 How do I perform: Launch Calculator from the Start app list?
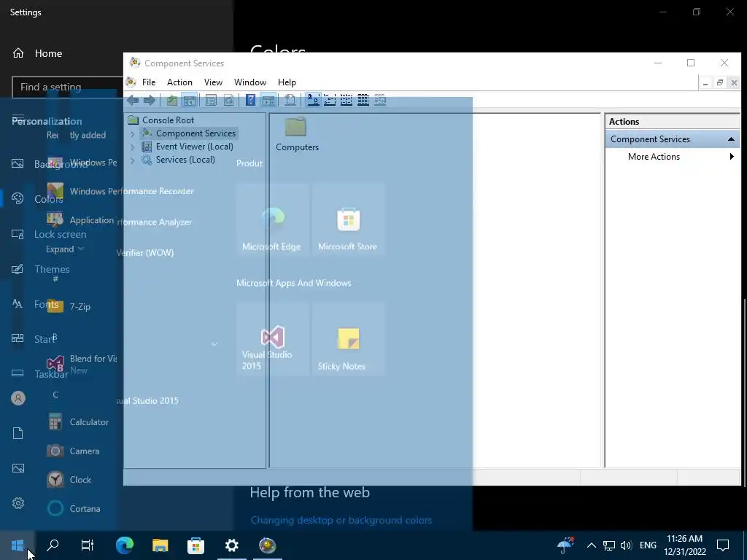click(x=79, y=422)
